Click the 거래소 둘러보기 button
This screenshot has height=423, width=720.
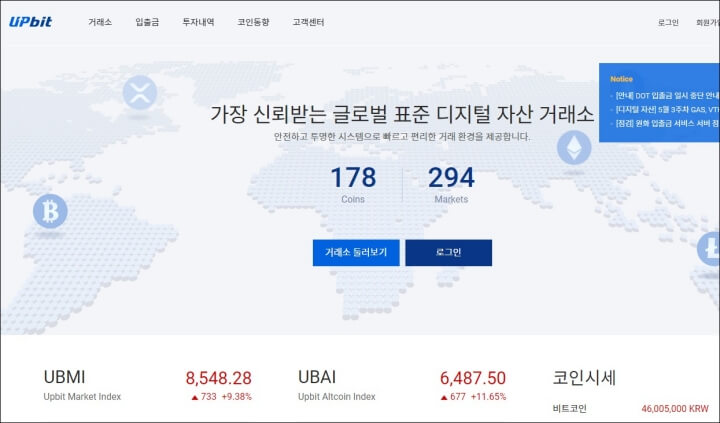click(x=356, y=253)
